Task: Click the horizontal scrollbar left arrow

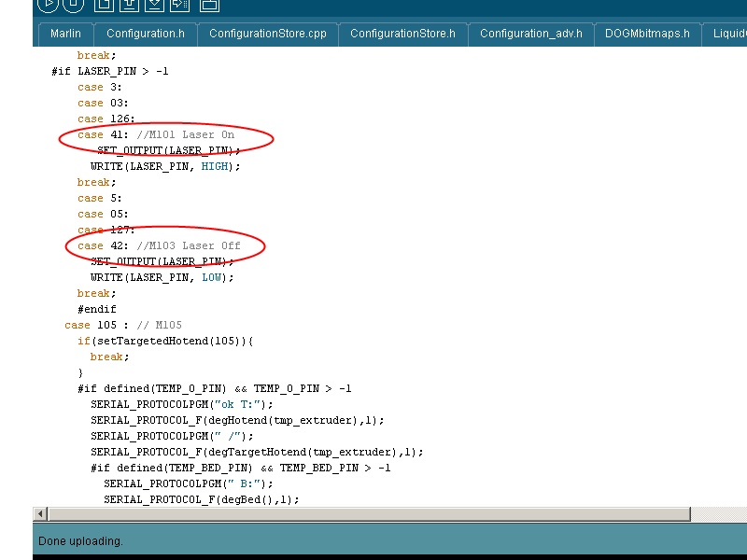Action: (39, 514)
